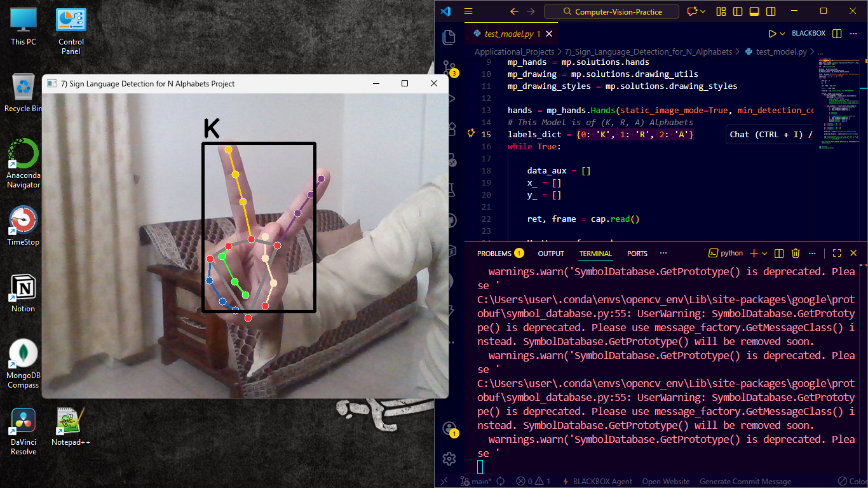Open the DaVinci Resolve desktop shortcut
This screenshot has height=488, width=868.
(24, 431)
